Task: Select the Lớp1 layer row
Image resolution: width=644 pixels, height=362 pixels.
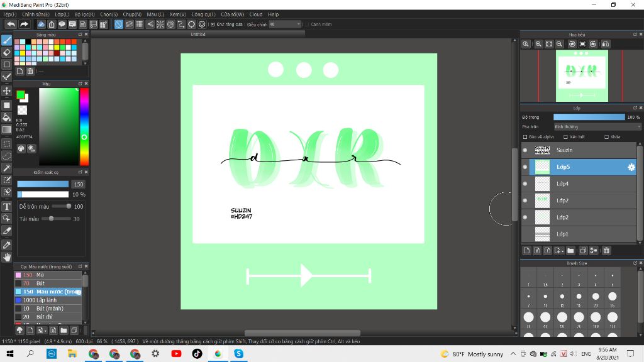Action: click(579, 234)
